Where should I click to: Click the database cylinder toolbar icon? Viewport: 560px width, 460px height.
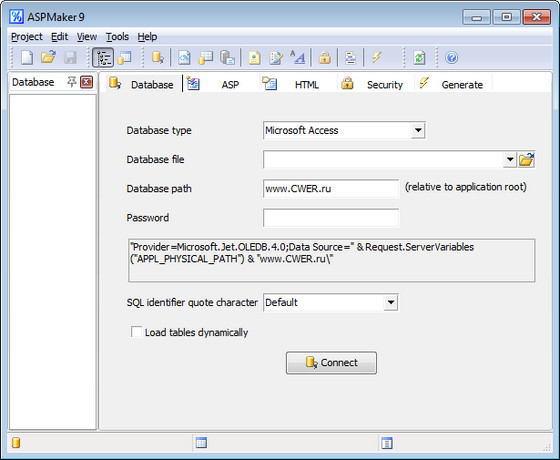[157, 58]
